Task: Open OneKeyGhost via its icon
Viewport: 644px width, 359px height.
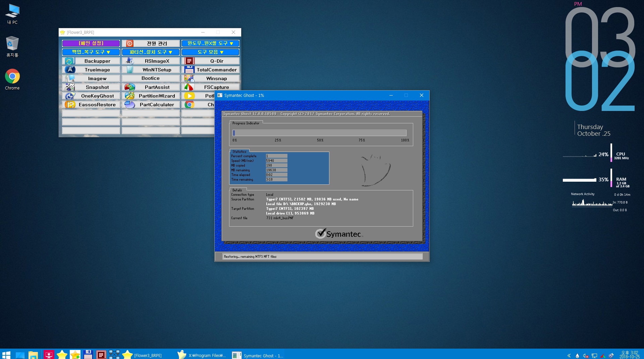Action: 70,96
